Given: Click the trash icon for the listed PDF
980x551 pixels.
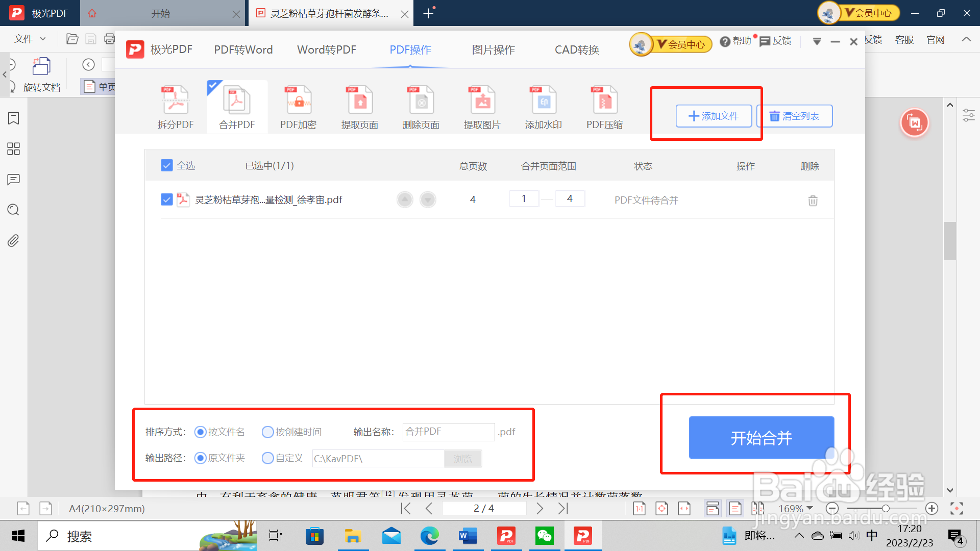Looking at the screenshot, I should [813, 201].
